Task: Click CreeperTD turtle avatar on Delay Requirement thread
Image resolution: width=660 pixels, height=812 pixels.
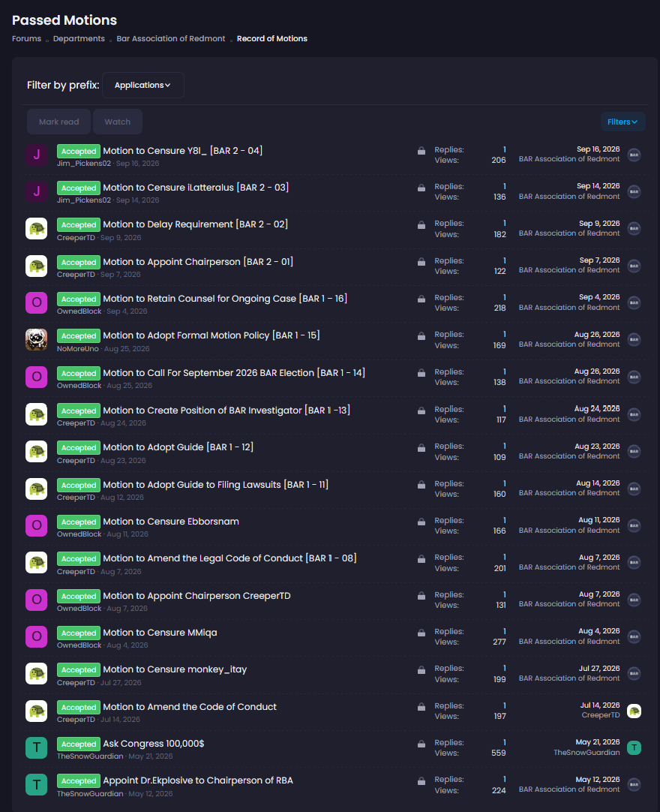Action: tap(36, 229)
